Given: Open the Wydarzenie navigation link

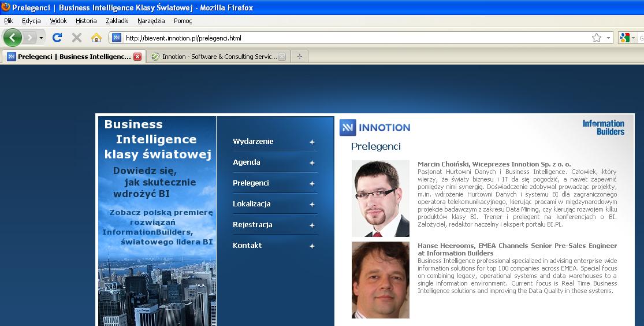Looking at the screenshot, I should click(253, 141).
